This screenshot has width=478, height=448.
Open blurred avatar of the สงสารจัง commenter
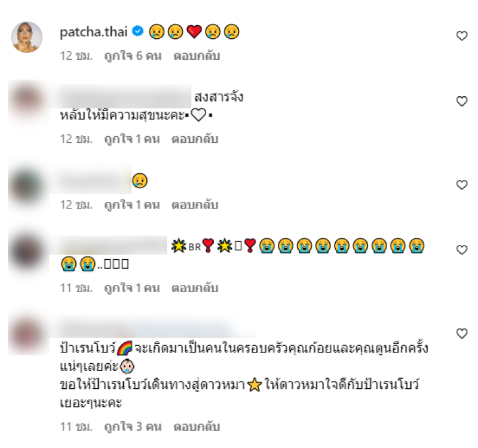(27, 102)
